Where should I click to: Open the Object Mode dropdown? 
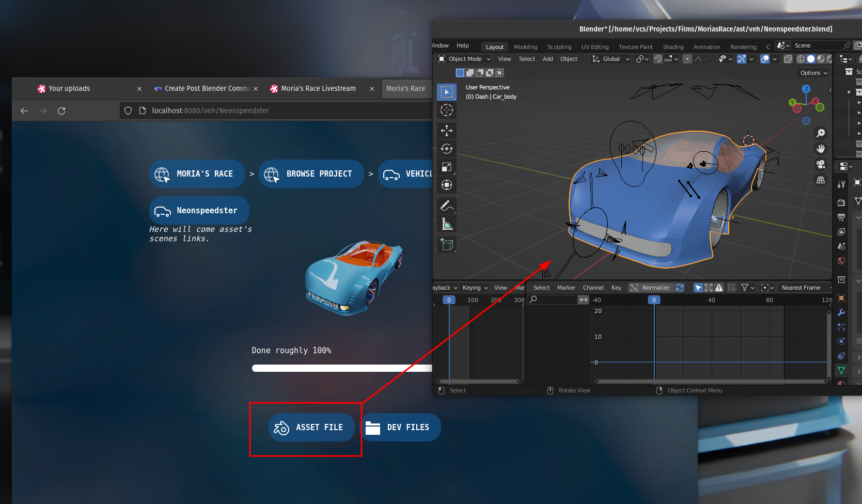tap(464, 59)
